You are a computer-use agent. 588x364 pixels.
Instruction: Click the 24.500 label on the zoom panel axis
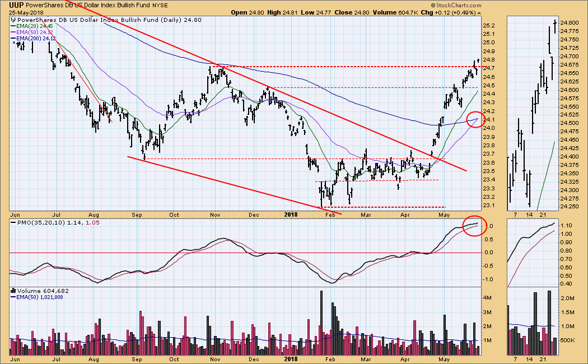(x=569, y=123)
